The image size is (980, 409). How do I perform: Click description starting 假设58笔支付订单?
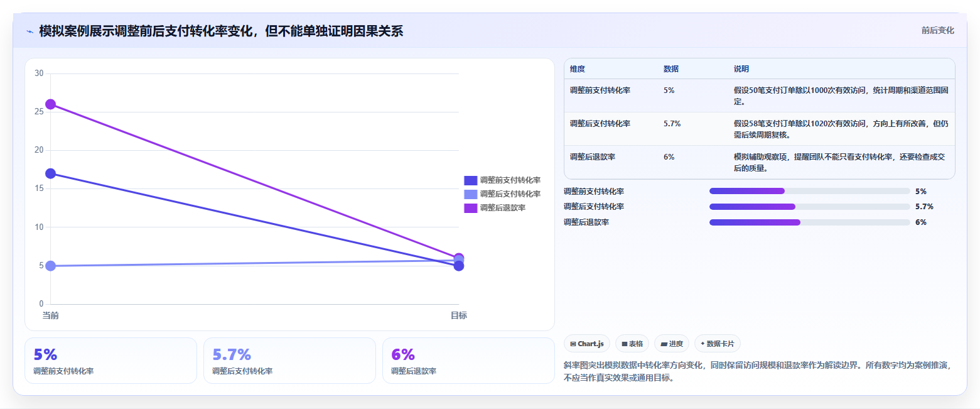coord(841,129)
